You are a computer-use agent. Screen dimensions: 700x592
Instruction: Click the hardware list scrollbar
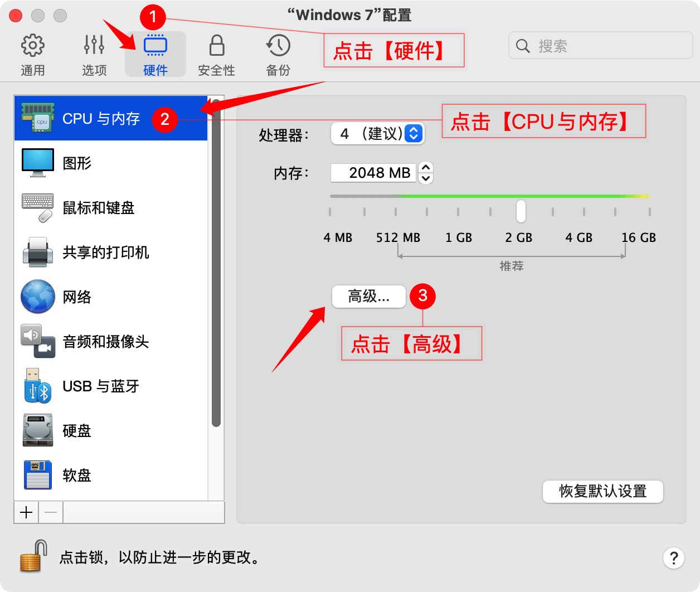tap(216, 262)
